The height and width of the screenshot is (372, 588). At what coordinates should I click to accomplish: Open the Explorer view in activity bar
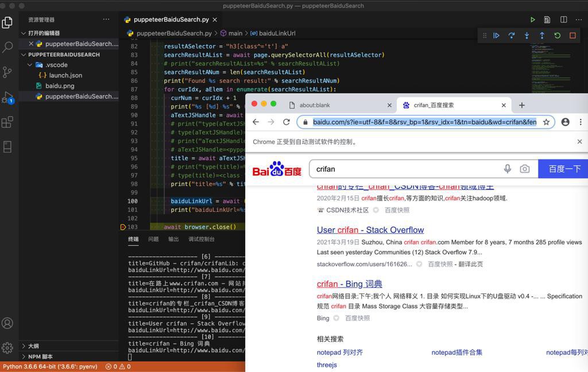(7, 22)
